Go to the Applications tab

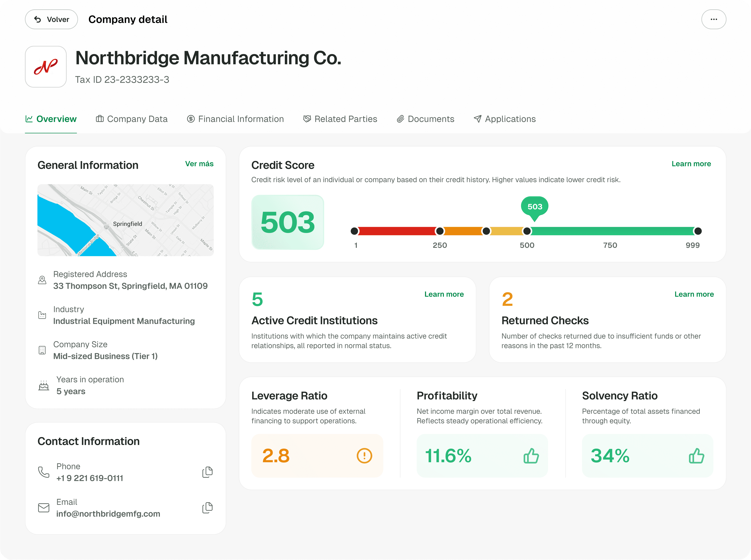coord(505,119)
